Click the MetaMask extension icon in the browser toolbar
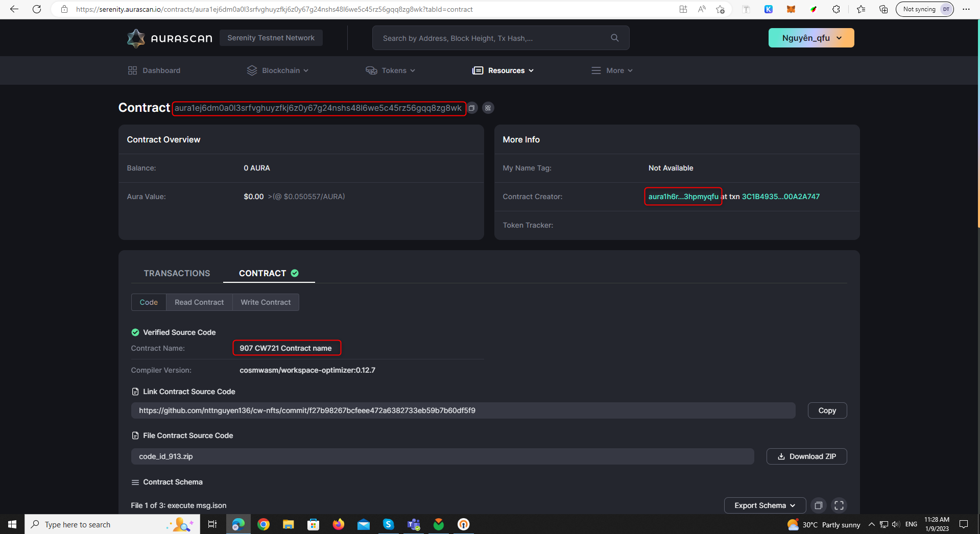 click(x=791, y=9)
